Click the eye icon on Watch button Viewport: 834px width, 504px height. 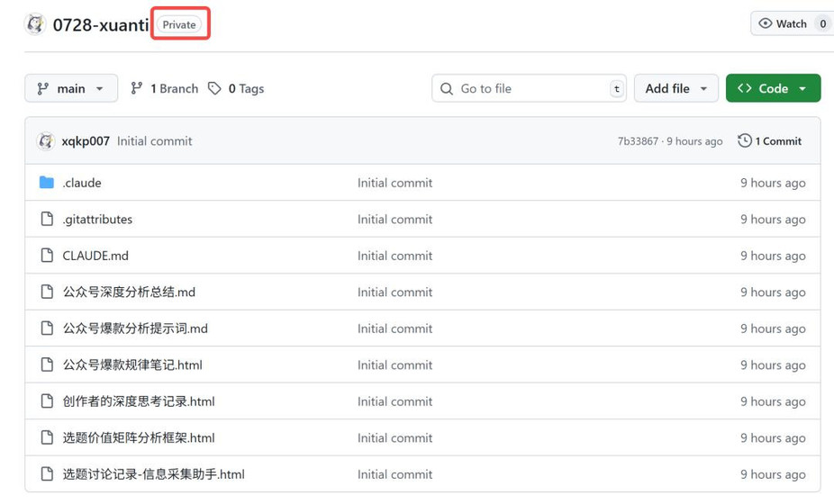[x=765, y=23]
